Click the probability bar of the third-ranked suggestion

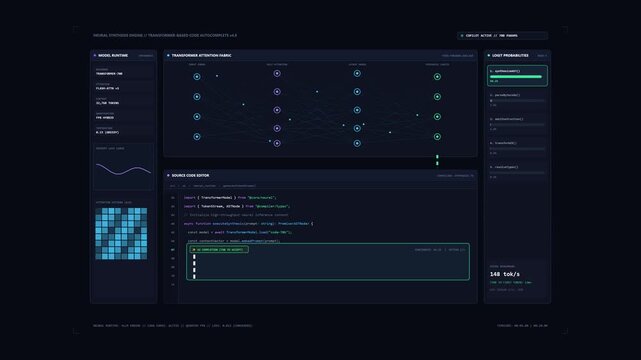tap(517, 125)
